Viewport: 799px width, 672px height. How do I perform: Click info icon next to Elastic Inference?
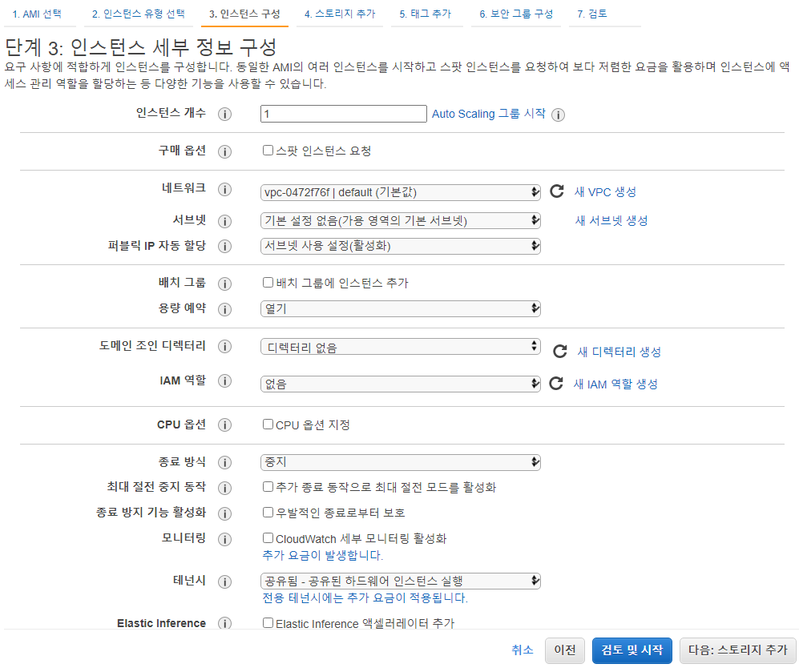click(x=224, y=624)
